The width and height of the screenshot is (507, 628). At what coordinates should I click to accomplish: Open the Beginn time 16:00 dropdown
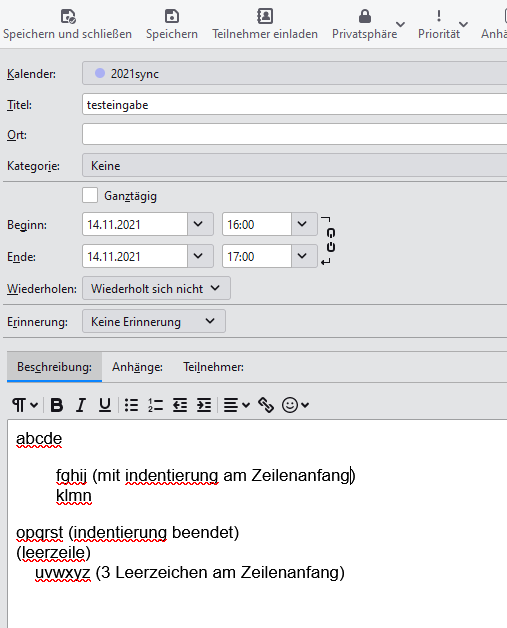[x=302, y=224]
